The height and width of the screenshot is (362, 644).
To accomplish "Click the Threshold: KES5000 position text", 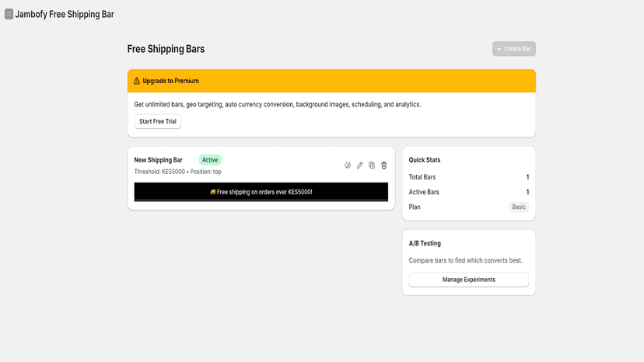I will pyautogui.click(x=177, y=172).
